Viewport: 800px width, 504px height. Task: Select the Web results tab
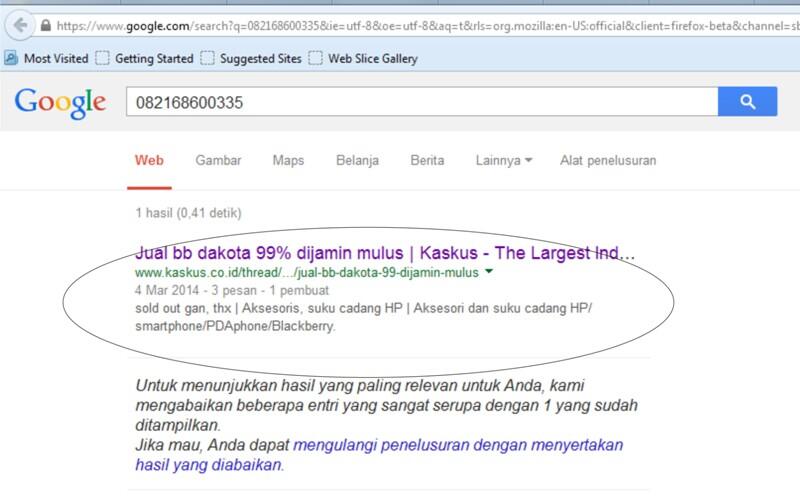coord(149,160)
